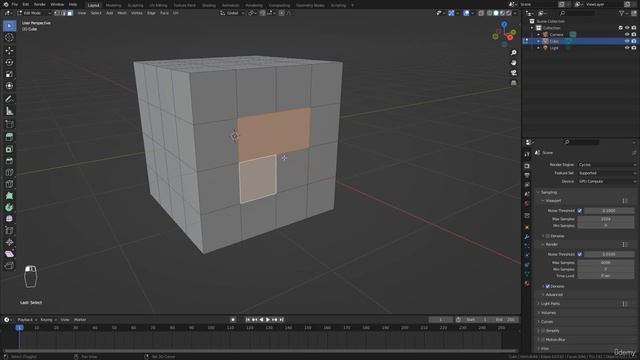Switch to solid viewport shading
Screen dimensions: 640x360
pos(496,13)
